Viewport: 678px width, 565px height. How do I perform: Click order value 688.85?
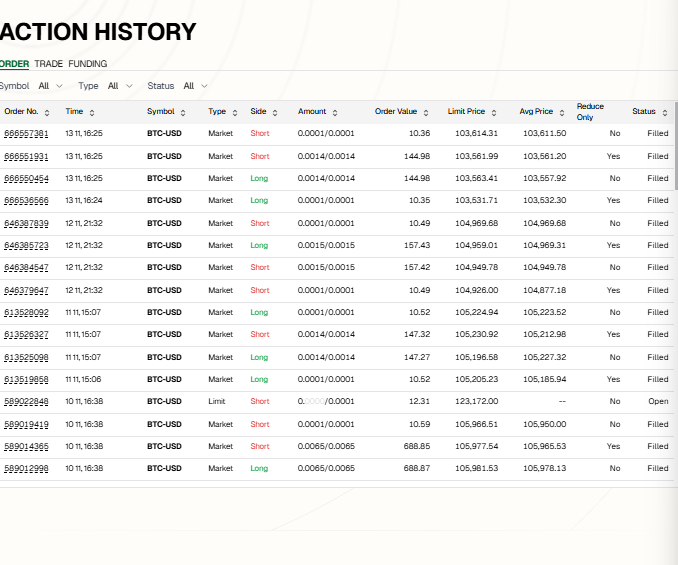(x=417, y=447)
